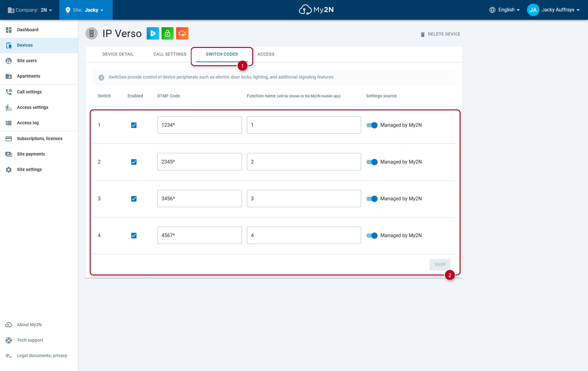Open the English language dropdown

pyautogui.click(x=504, y=10)
